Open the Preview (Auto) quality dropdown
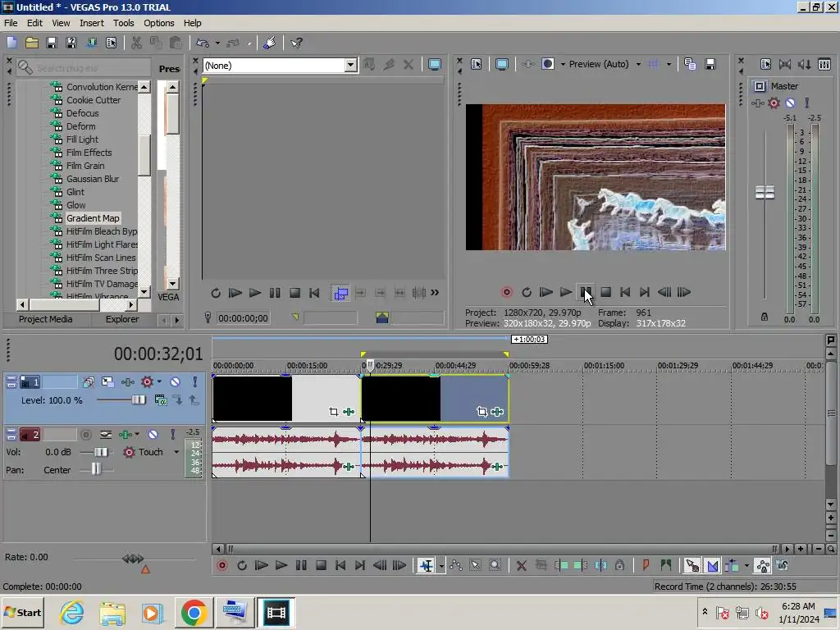840x630 pixels. click(638, 64)
